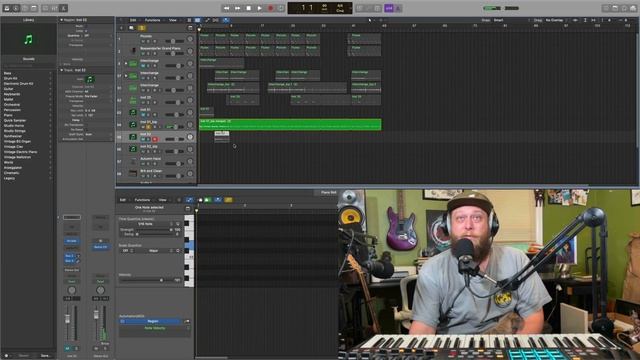Click the Brit and Clean amp track icon

tap(133, 173)
